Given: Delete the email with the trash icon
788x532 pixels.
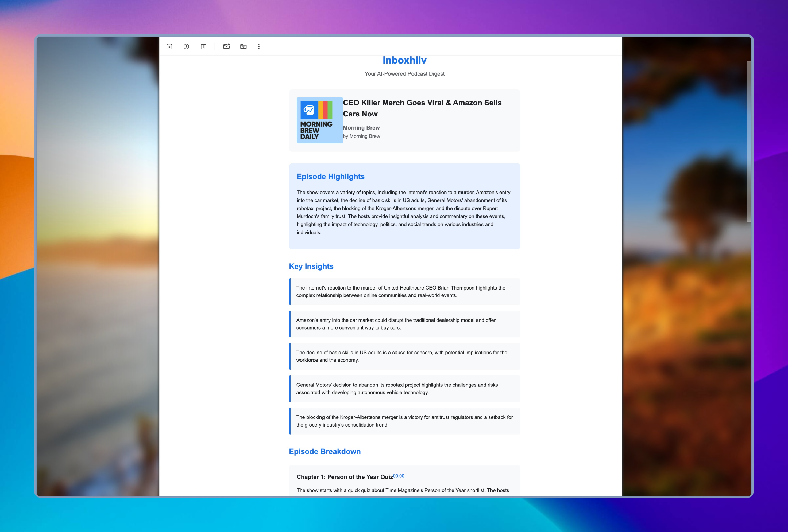Looking at the screenshot, I should coord(203,46).
